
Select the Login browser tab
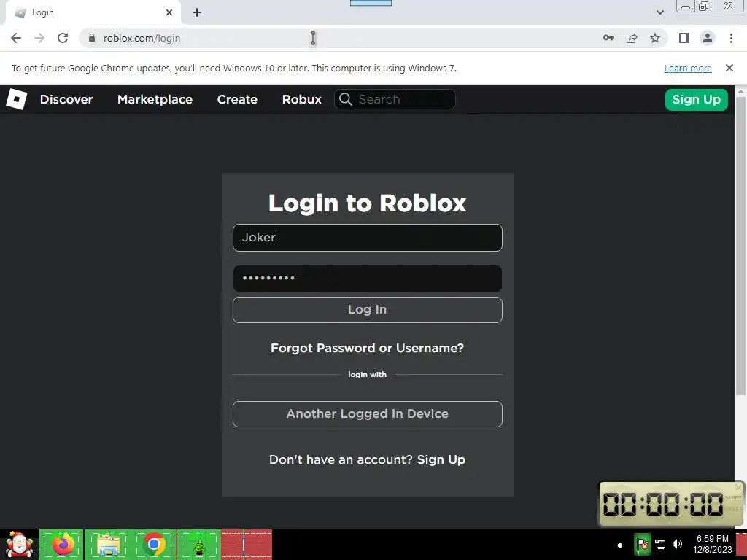coord(93,12)
